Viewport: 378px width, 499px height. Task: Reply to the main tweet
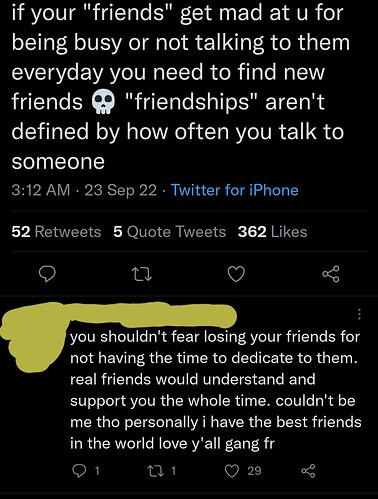[47, 274]
